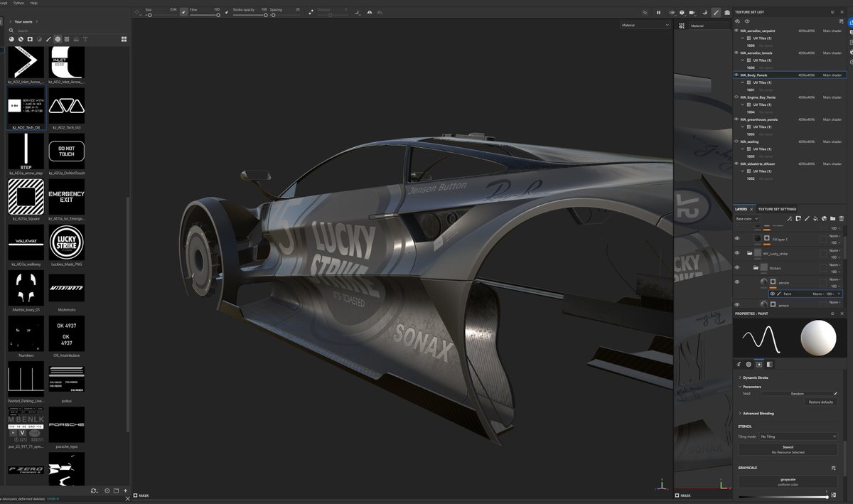Filter assets by brushes icon
853x504 pixels.
(x=48, y=39)
